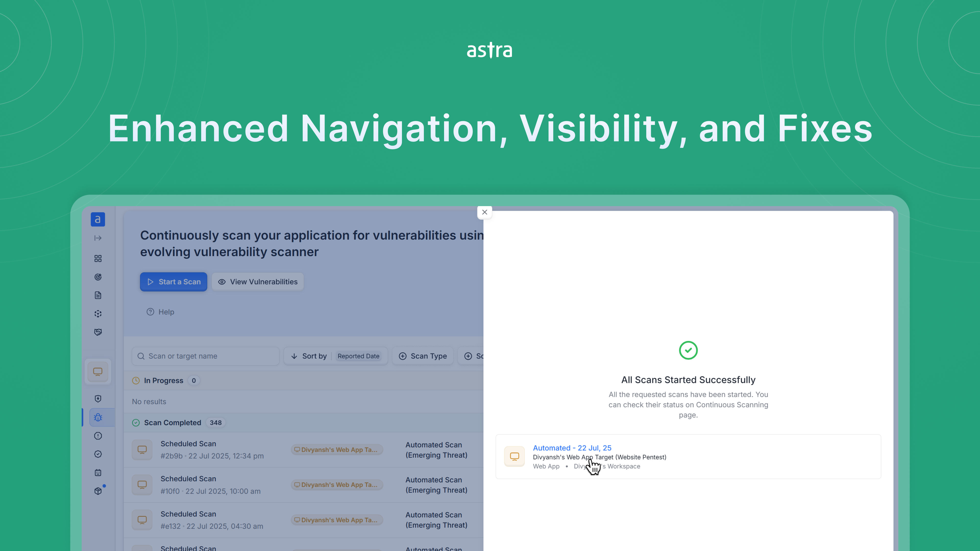Close the scan success panel with X
Screen dimensions: 980x551
click(484, 212)
